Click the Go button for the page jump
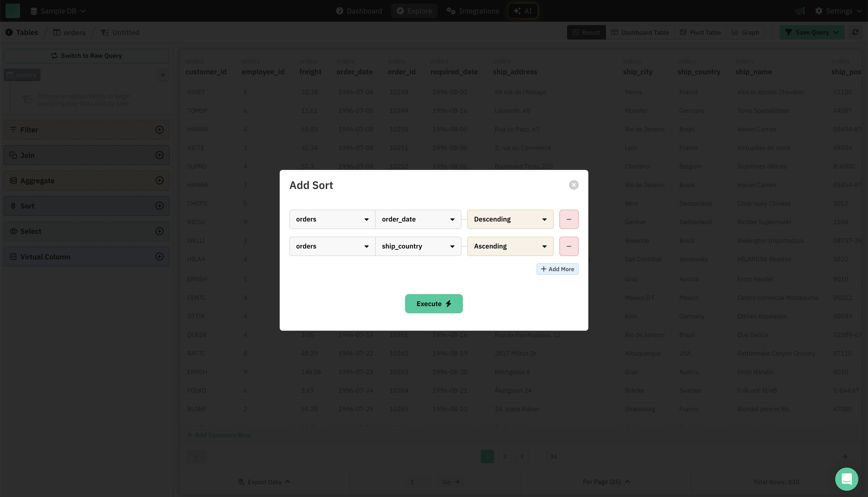This screenshot has height=497, width=868. (x=451, y=482)
